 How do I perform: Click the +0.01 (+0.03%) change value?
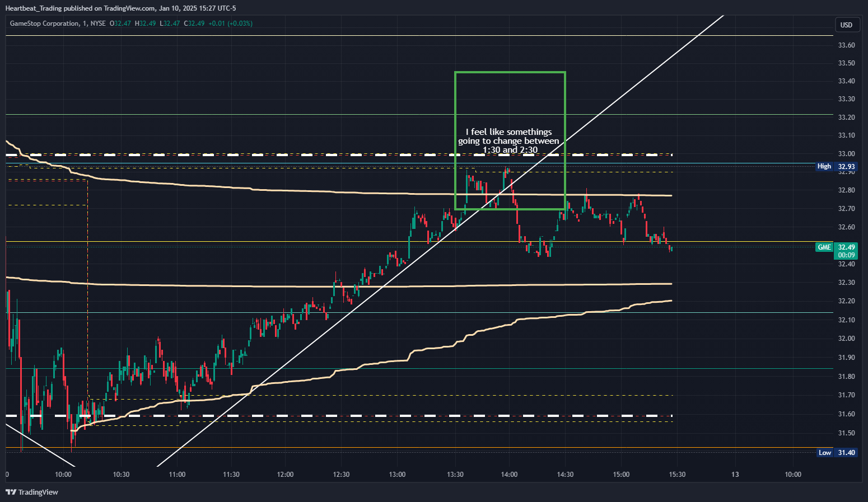(x=230, y=24)
